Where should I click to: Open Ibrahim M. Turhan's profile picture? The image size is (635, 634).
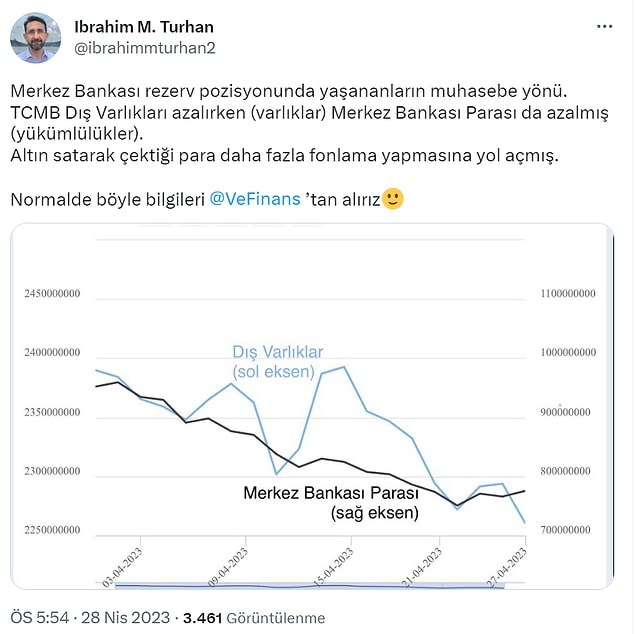[36, 38]
